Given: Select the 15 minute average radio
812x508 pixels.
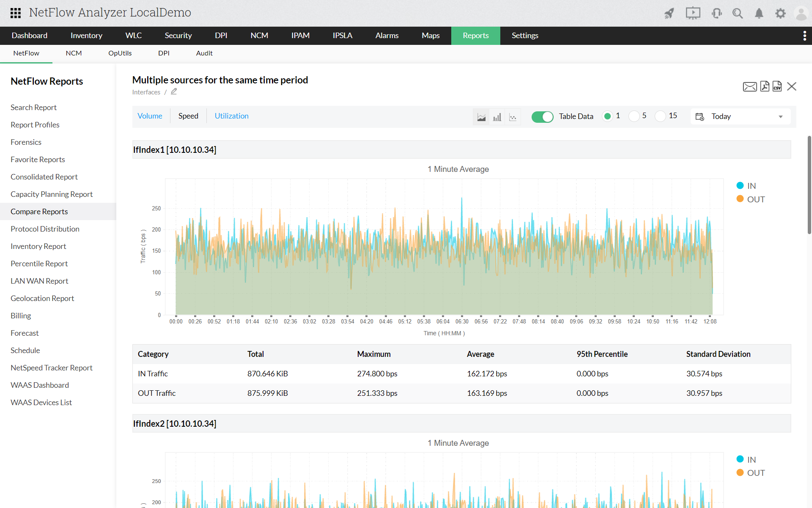Looking at the screenshot, I should point(660,116).
